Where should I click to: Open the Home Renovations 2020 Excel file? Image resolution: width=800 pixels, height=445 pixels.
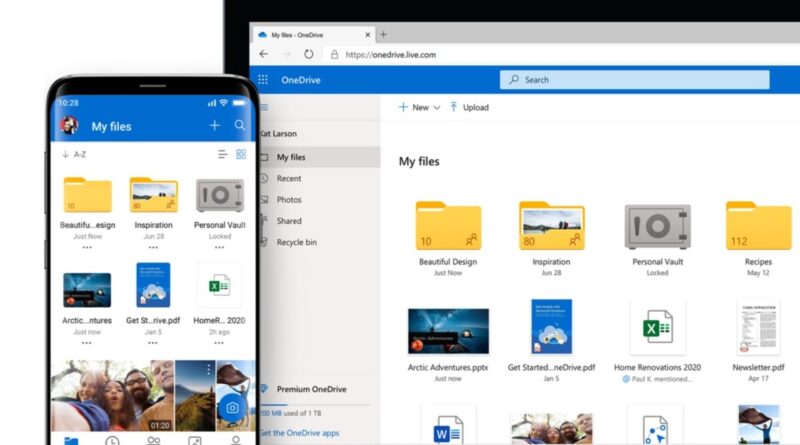(x=658, y=327)
